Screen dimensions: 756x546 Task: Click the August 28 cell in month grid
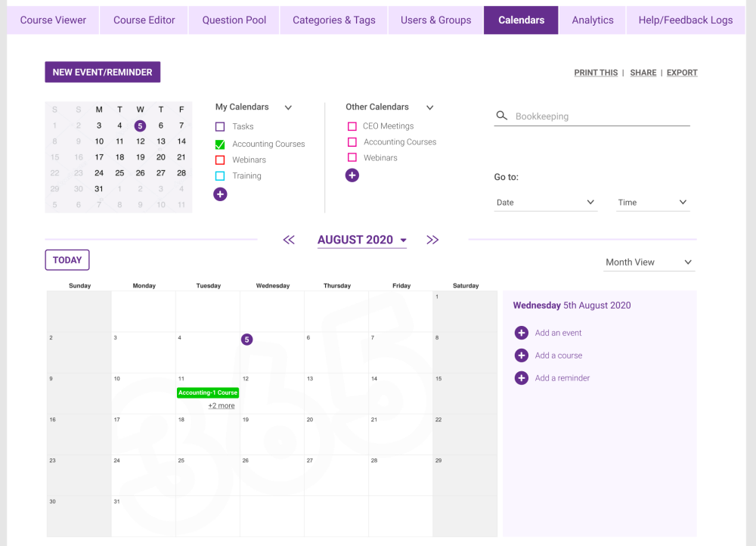tap(401, 476)
